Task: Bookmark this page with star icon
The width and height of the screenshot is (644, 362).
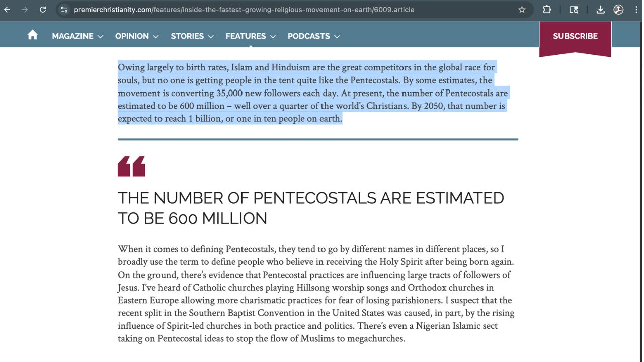Action: pyautogui.click(x=522, y=10)
